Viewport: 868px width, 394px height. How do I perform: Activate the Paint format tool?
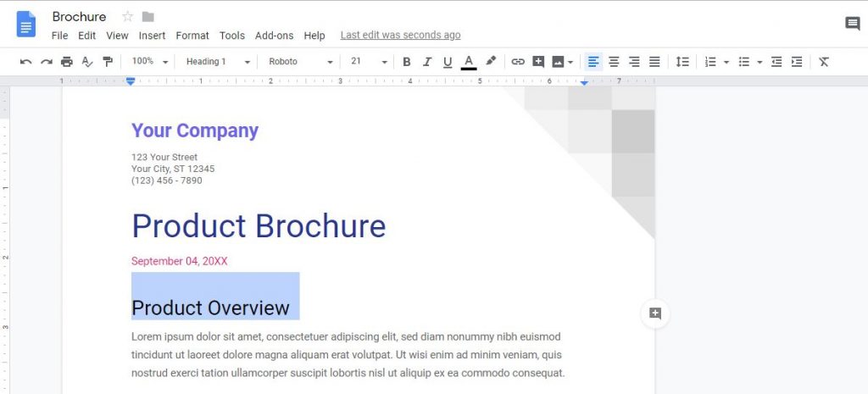(x=108, y=62)
